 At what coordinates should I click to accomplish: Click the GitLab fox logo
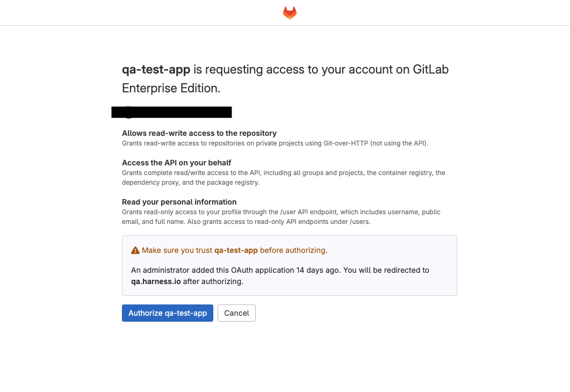(290, 13)
